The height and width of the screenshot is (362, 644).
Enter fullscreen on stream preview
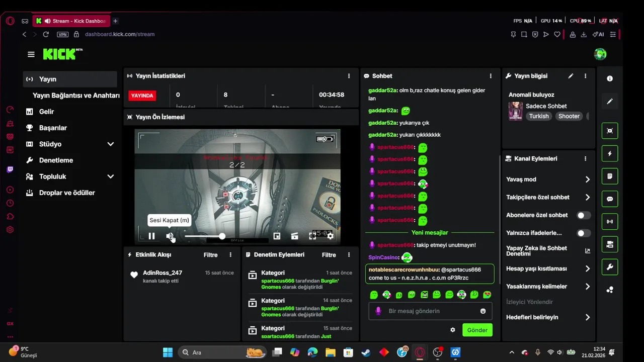(312, 236)
